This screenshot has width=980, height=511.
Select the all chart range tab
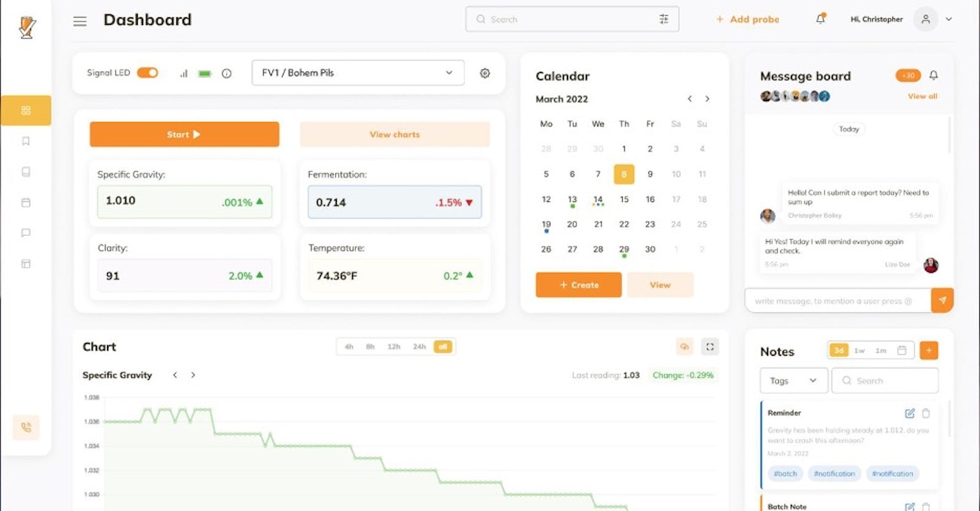click(443, 347)
